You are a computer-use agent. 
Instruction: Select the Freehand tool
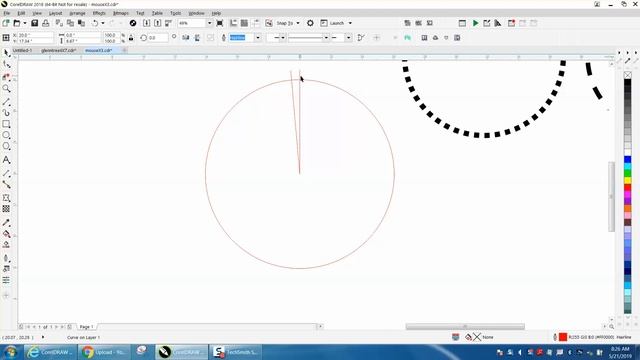[x=7, y=102]
